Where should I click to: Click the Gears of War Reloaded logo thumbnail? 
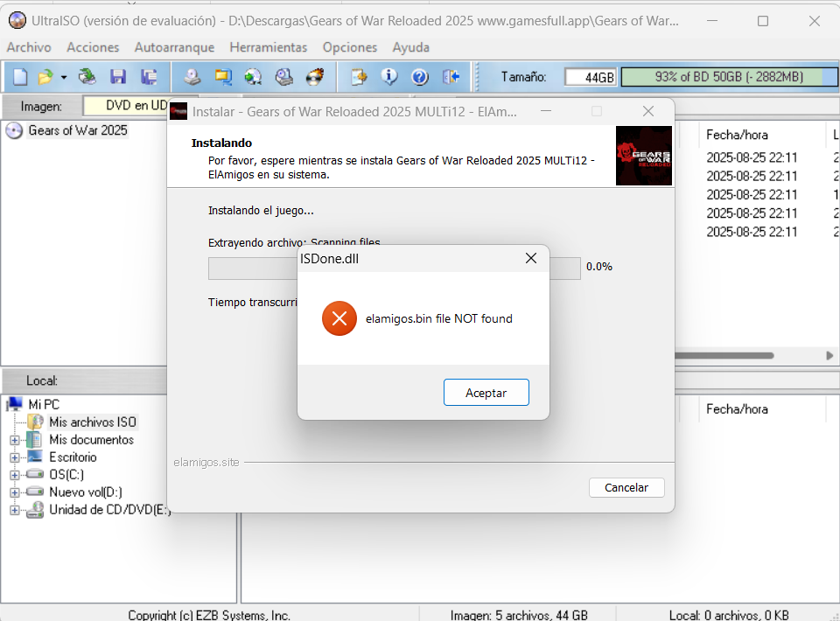[x=643, y=156]
